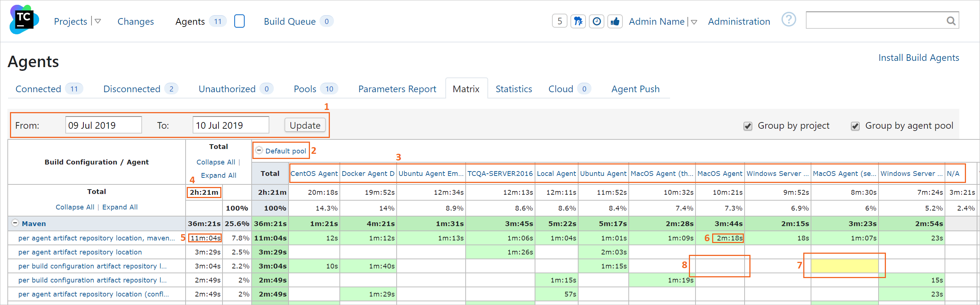Image resolution: width=980 pixels, height=305 pixels.
Task: Follow the Install Build Agents link
Action: (918, 58)
